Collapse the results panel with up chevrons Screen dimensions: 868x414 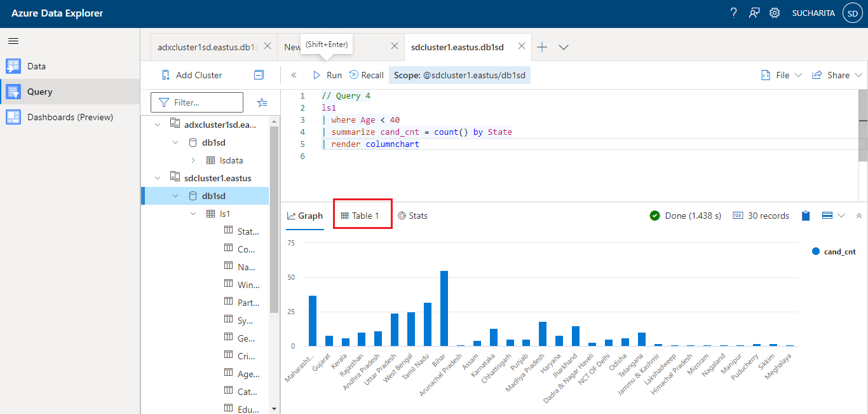(859, 216)
